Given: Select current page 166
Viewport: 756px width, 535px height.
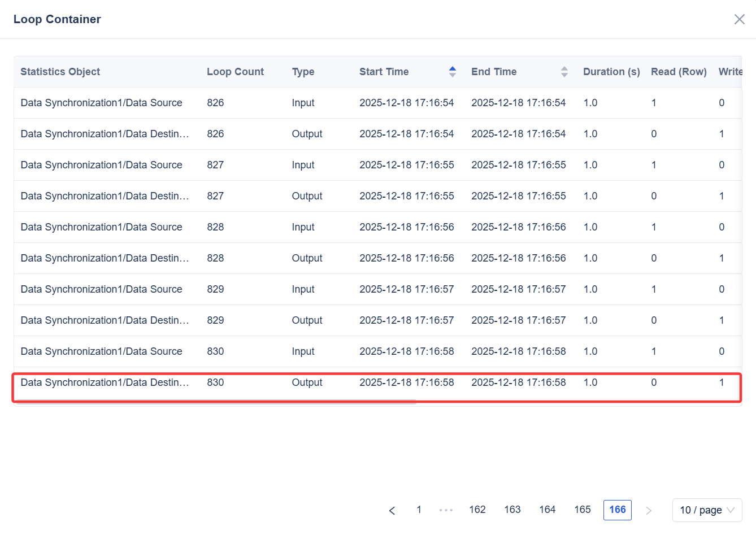Looking at the screenshot, I should [x=618, y=510].
